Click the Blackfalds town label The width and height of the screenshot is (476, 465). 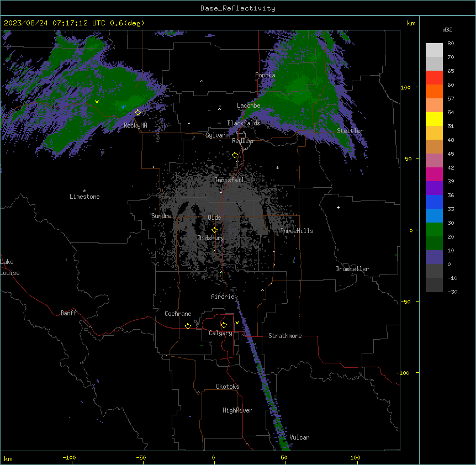click(x=244, y=123)
